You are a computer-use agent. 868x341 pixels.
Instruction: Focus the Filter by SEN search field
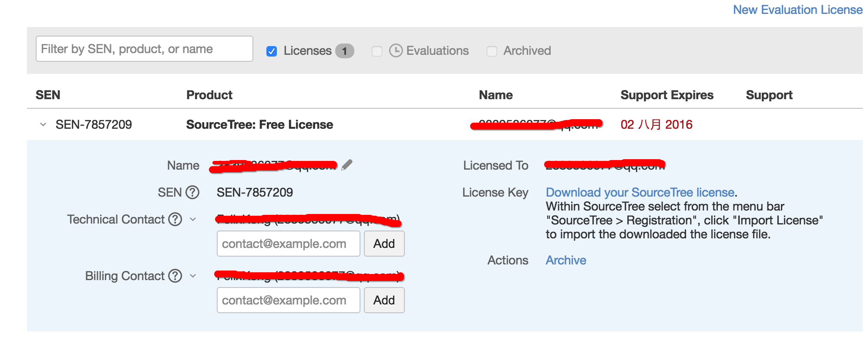[145, 49]
